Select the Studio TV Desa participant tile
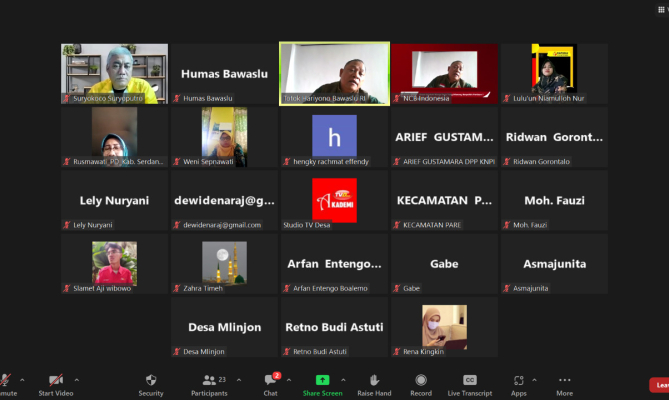The image size is (669, 400). pyautogui.click(x=334, y=200)
